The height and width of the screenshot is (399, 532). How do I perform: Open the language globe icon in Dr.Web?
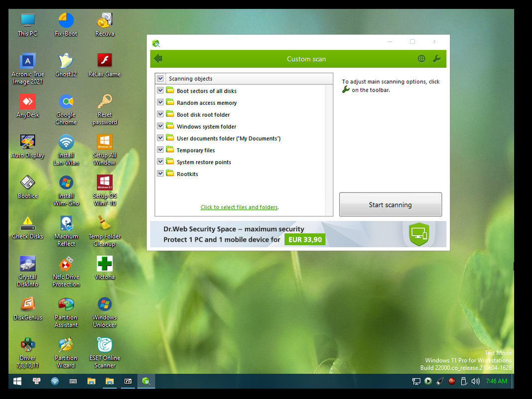tap(421, 59)
